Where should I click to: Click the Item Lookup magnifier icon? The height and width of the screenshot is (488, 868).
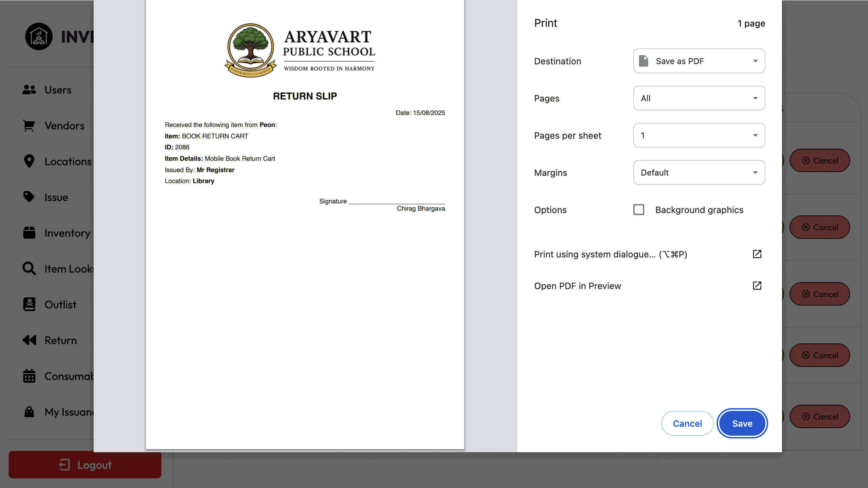click(29, 269)
